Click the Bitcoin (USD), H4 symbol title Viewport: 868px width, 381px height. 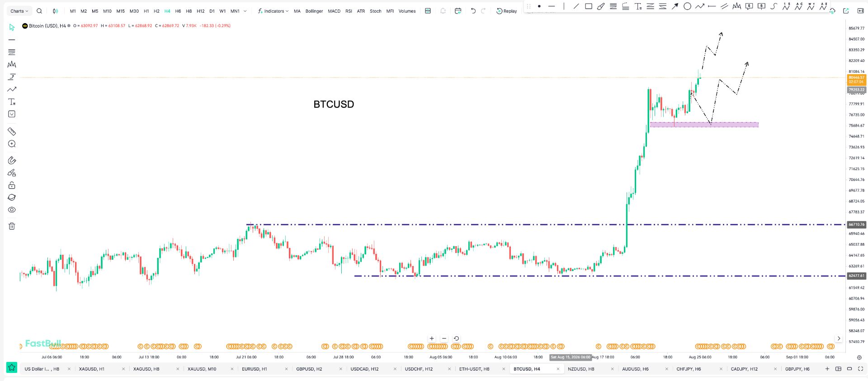(47, 26)
